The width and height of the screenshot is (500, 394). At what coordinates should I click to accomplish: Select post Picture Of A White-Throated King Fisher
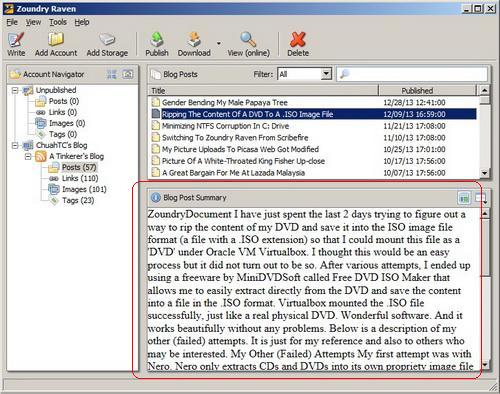pyautogui.click(x=243, y=161)
